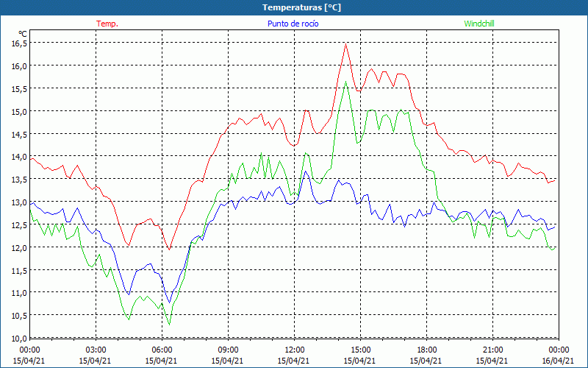Click the 12:00 time axis label

point(295,350)
